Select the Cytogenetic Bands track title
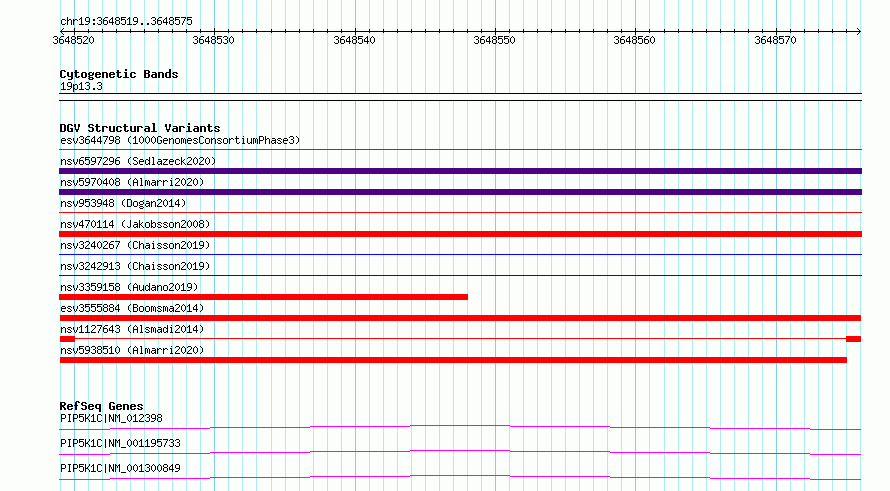The width and height of the screenshot is (890, 491). 119,74
